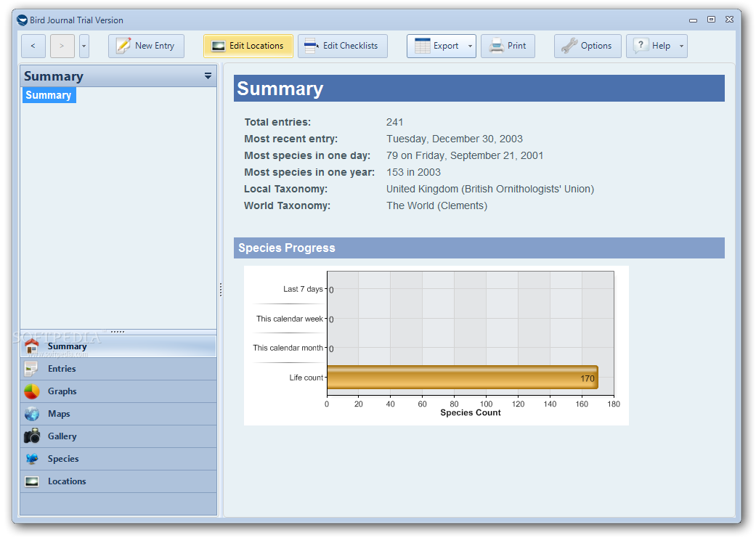The height and width of the screenshot is (538, 756).
Task: Click the back navigation arrow button
Action: (33, 46)
